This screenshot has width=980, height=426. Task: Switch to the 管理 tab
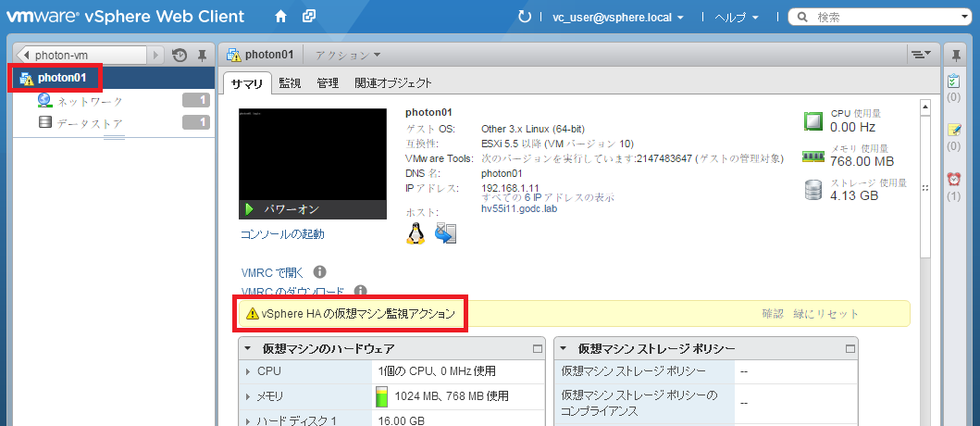tap(328, 82)
